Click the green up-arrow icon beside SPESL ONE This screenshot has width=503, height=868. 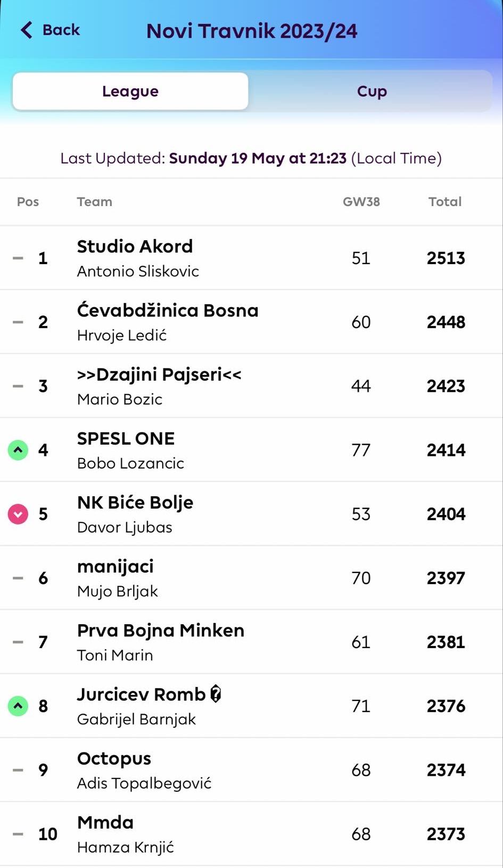click(x=18, y=450)
